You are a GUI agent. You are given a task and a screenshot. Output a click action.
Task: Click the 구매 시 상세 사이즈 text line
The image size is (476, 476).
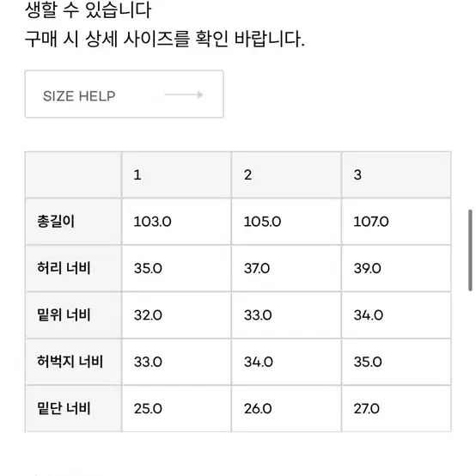coord(165,40)
